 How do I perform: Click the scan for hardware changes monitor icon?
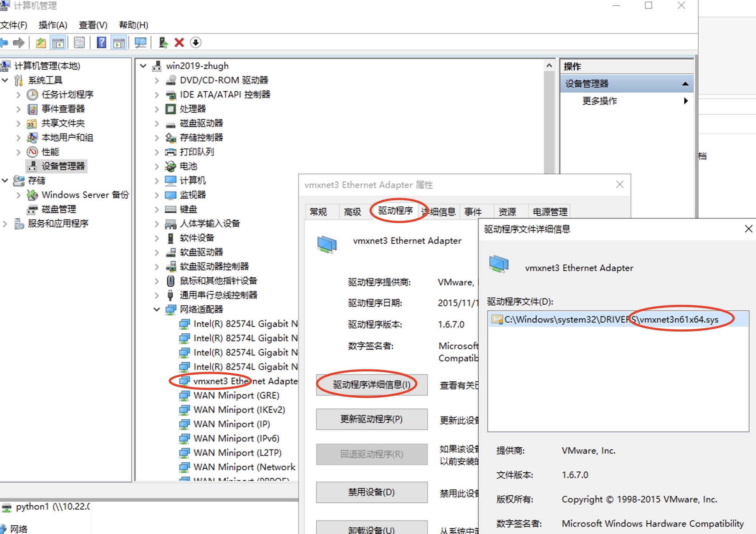point(140,43)
